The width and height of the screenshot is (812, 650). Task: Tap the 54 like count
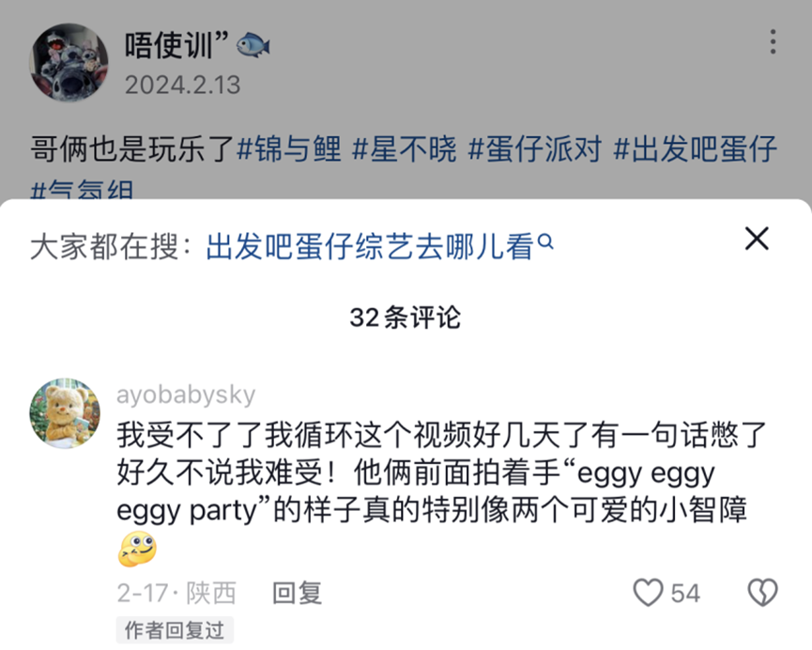click(685, 593)
